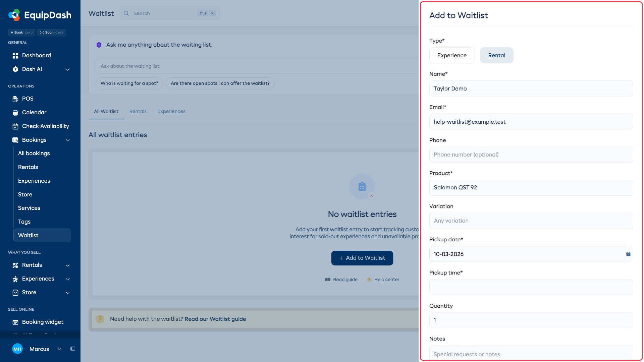Click the Book shortcut button
This screenshot has width=644, height=362.
tap(21, 33)
